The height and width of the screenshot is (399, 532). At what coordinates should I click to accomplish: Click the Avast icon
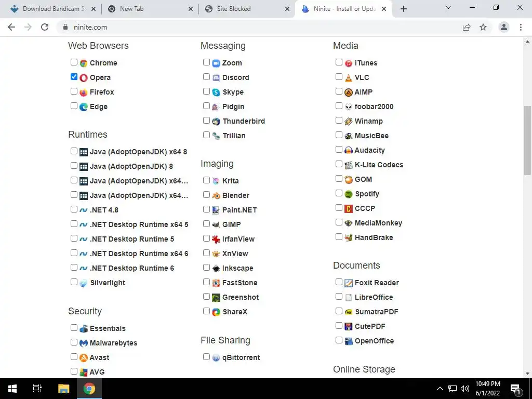coord(84,357)
